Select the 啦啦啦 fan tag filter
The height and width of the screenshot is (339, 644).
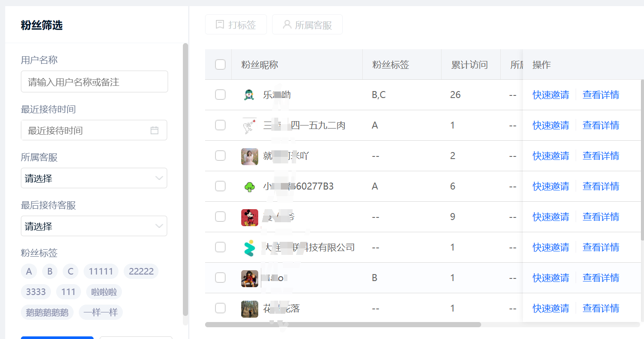[x=104, y=292]
